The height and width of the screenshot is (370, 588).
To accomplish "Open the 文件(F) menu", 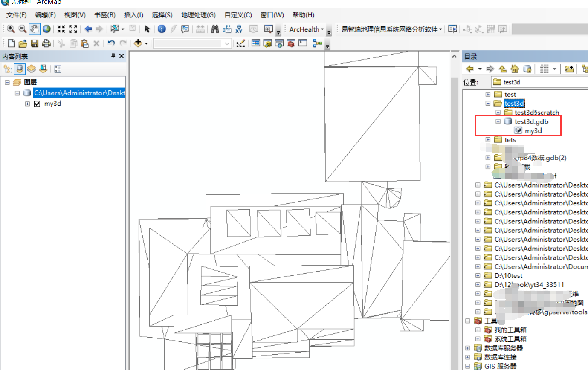I will coord(16,15).
